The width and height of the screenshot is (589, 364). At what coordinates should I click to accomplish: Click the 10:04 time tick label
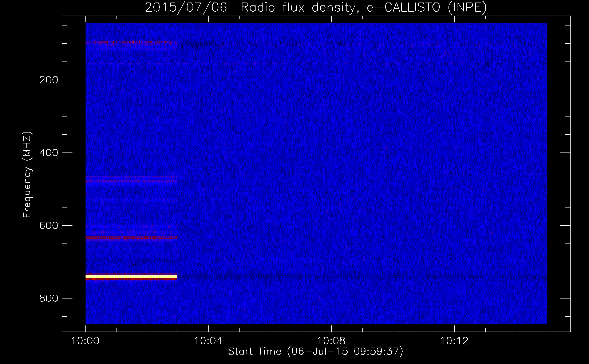coord(208,341)
